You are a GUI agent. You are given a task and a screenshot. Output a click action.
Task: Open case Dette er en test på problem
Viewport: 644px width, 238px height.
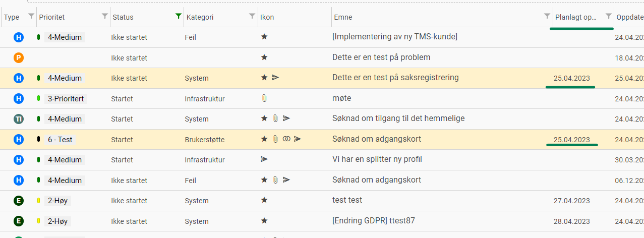(x=381, y=57)
